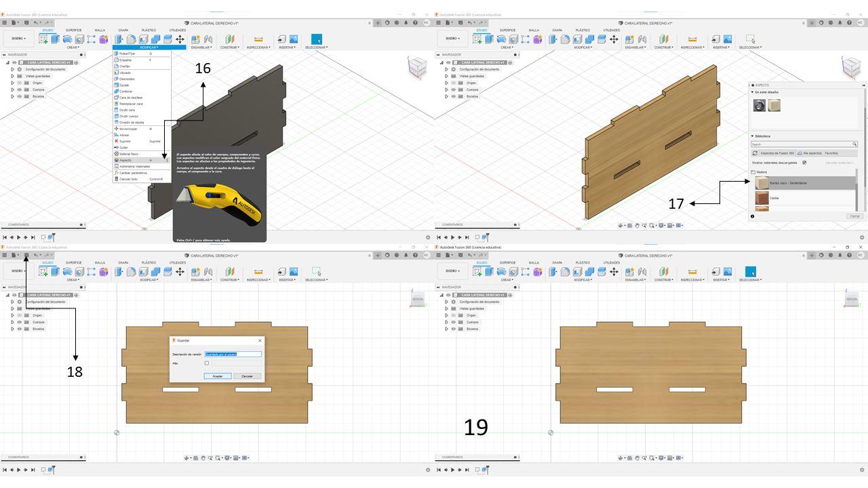Expand the Cuerpos folder arrow in top-right browser

pos(446,89)
